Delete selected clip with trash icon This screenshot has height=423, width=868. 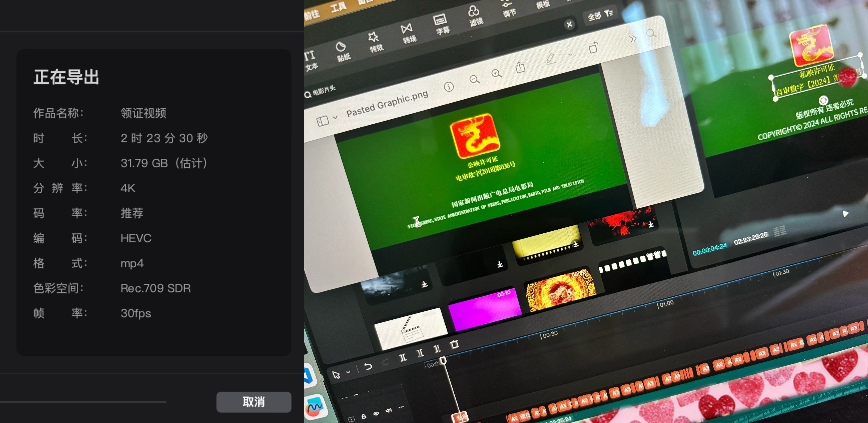click(x=454, y=344)
